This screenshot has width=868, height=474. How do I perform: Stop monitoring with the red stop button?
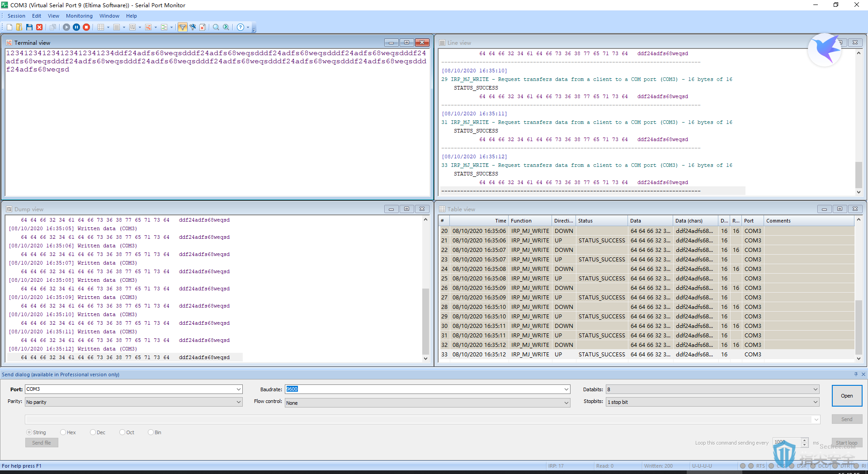coord(86,27)
